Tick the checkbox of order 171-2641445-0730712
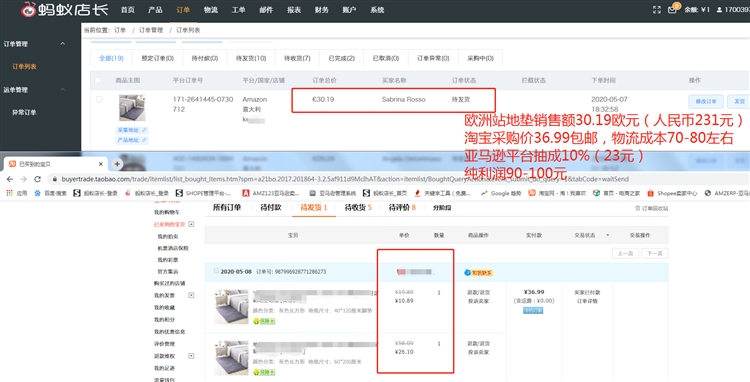This screenshot has height=382, width=750. [99, 99]
